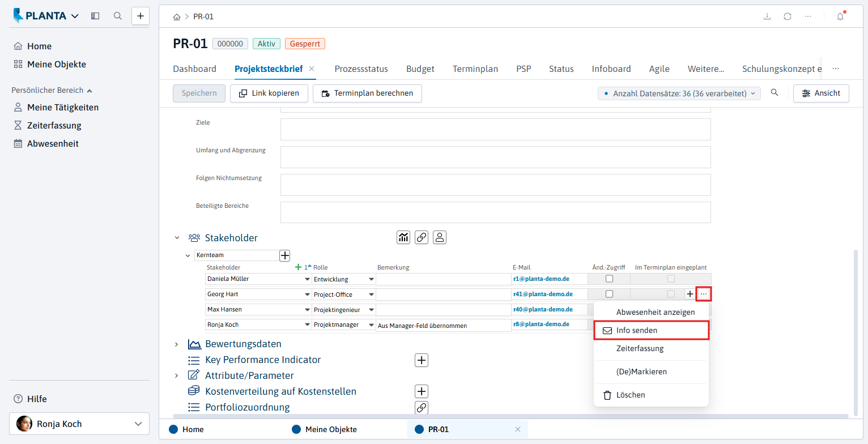Click the plus button beside the PLANTA logo
This screenshot has width=868, height=444.
pos(141,16)
